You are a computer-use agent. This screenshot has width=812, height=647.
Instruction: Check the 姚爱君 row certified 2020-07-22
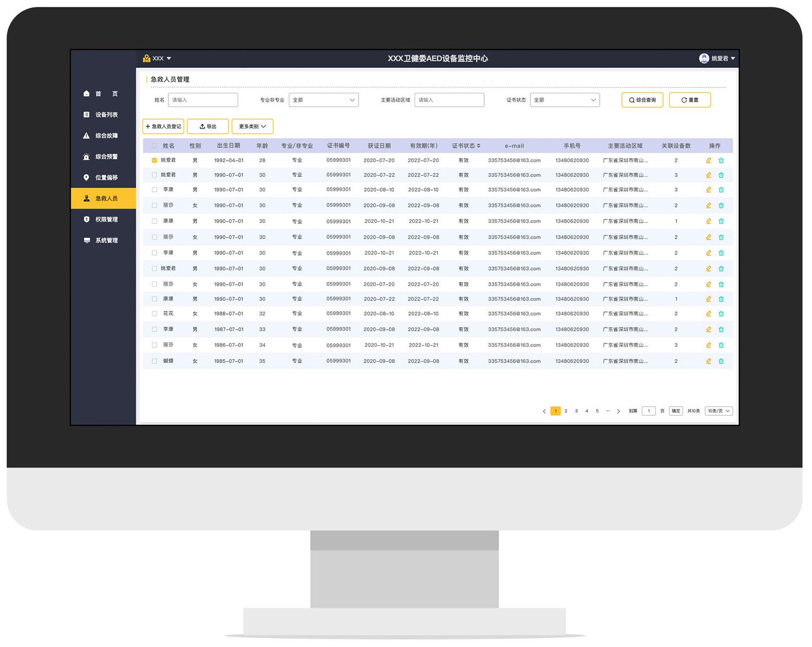point(155,175)
